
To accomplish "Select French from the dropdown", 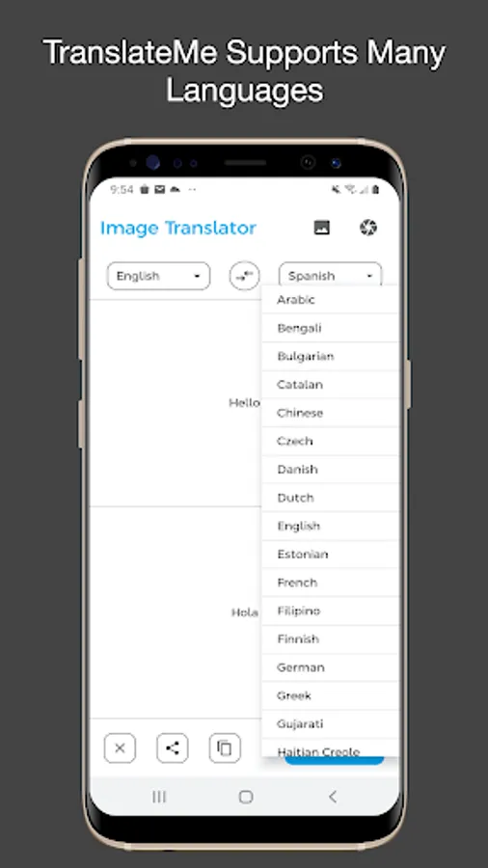I will (x=330, y=583).
